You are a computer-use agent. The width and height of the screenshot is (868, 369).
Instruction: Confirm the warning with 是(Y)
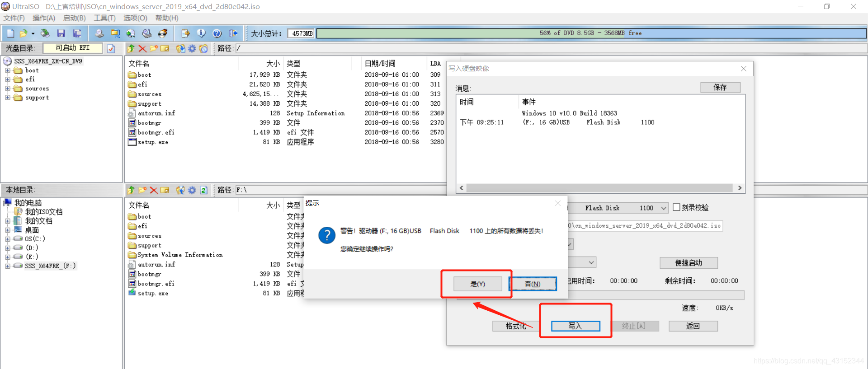click(x=477, y=284)
